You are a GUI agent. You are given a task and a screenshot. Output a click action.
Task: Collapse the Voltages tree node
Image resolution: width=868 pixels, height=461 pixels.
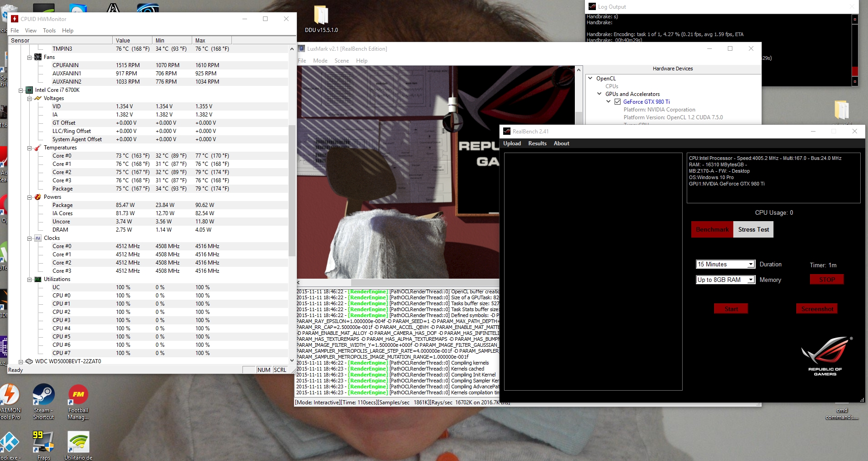29,99
